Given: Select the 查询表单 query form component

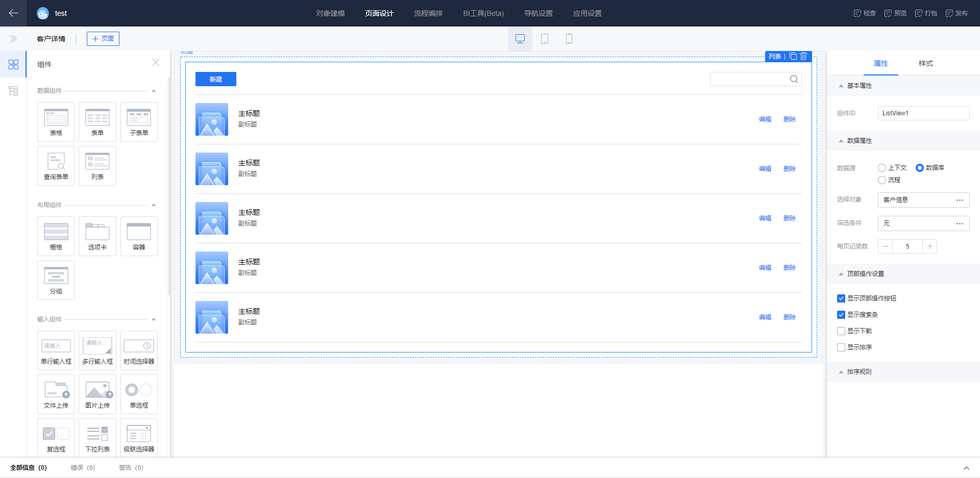Looking at the screenshot, I should point(56,165).
